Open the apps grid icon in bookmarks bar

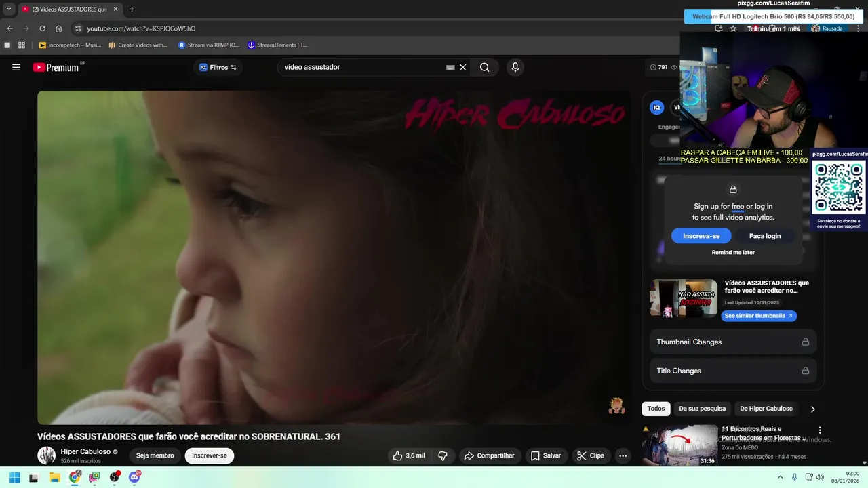click(22, 45)
